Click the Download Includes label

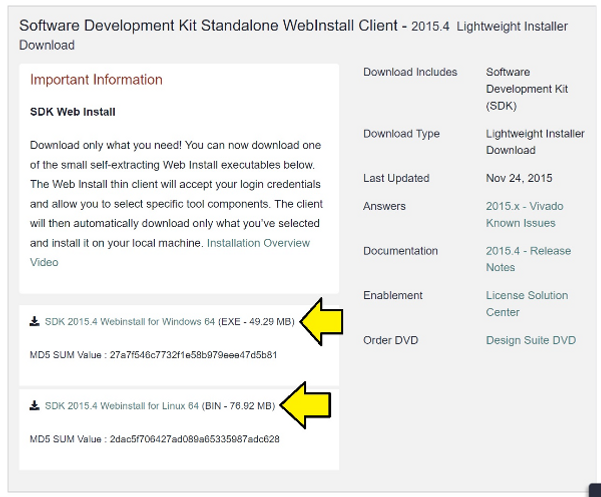coord(410,72)
